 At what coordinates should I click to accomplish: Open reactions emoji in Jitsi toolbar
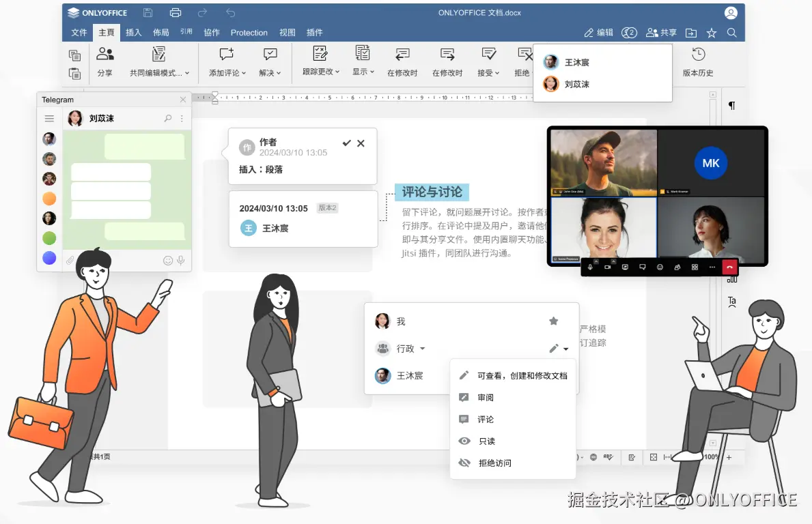click(660, 267)
